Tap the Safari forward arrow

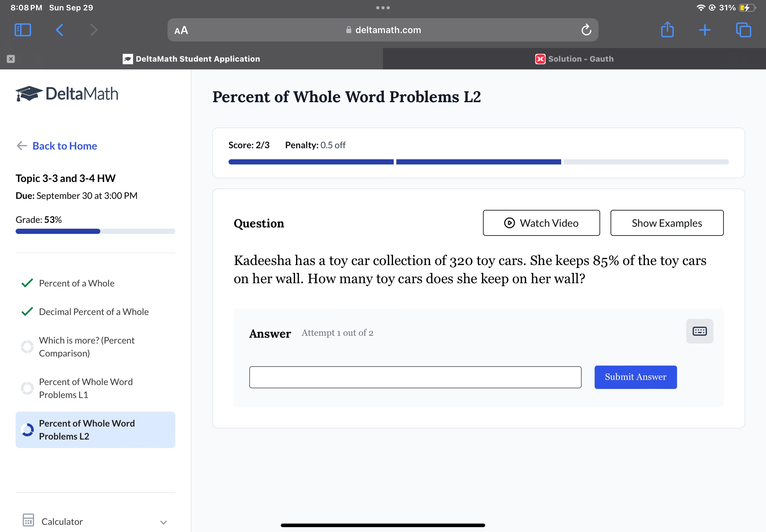click(94, 30)
